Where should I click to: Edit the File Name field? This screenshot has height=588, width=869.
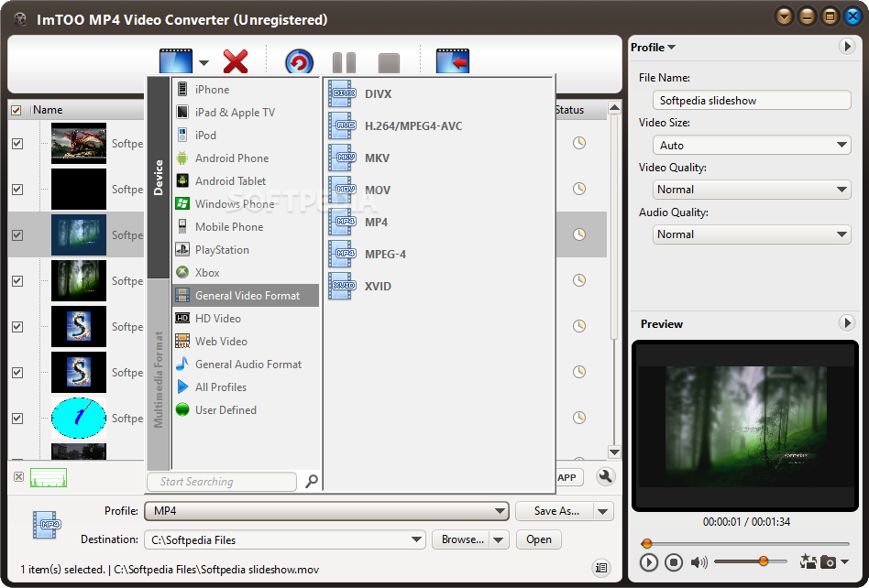752,100
